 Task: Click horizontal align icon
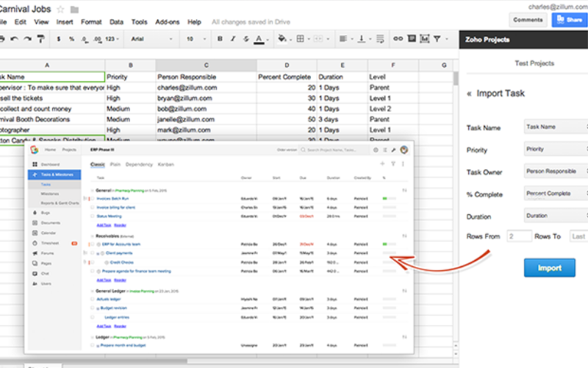pyautogui.click(x=343, y=39)
